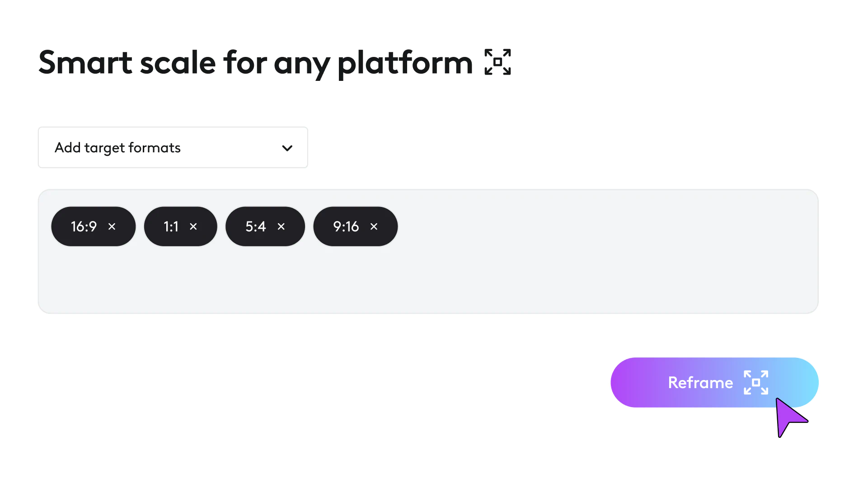Image resolution: width=868 pixels, height=488 pixels.
Task: Select the 5:4 format chip
Action: click(255, 226)
